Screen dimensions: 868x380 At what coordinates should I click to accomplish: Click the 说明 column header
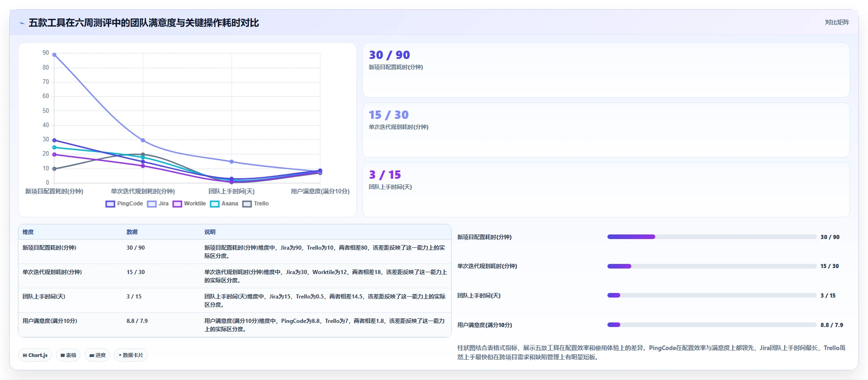[210, 232]
